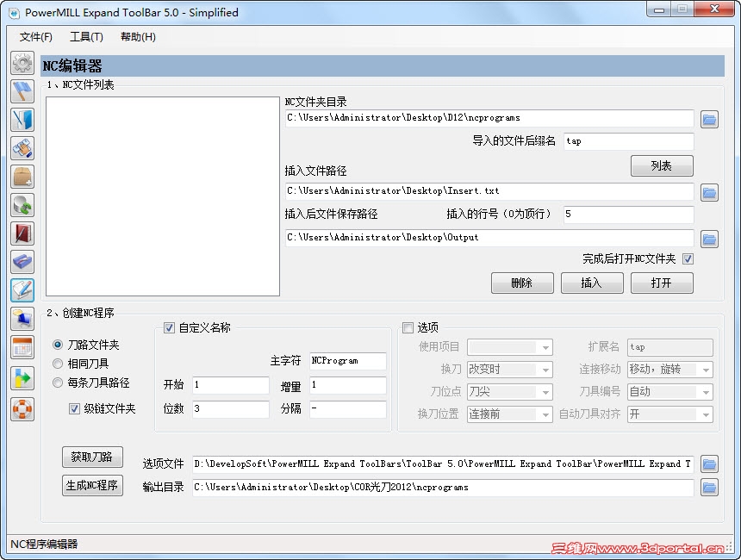Viewport: 741px width, 560px height.
Task: Open the 文件(F) menu
Action: tap(36, 37)
